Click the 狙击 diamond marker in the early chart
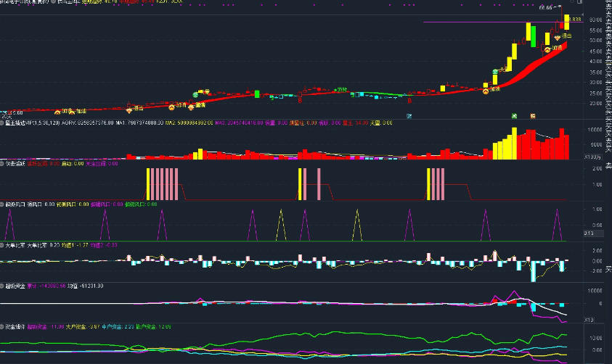 pos(129,111)
